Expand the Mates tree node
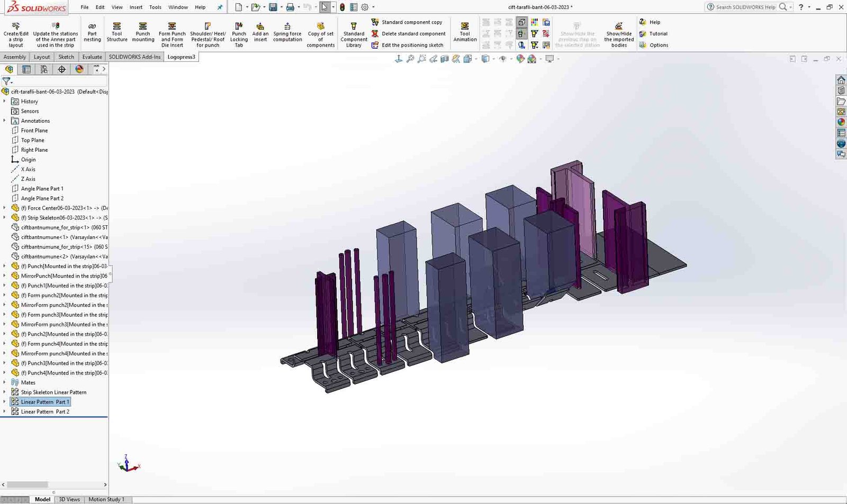The height and width of the screenshot is (504, 847). click(5, 382)
